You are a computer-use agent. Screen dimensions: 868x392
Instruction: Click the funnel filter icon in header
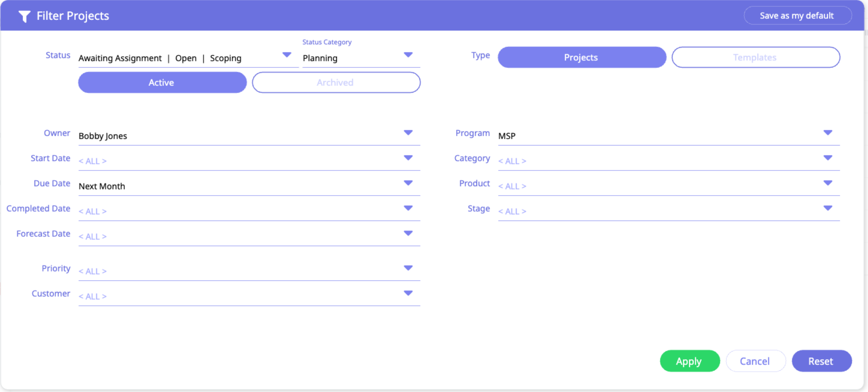24,16
